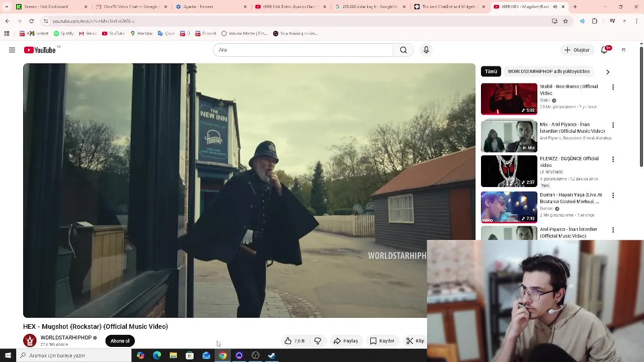644x362 pixels.
Task: Bookmark this page with star icon
Action: tap(566, 21)
